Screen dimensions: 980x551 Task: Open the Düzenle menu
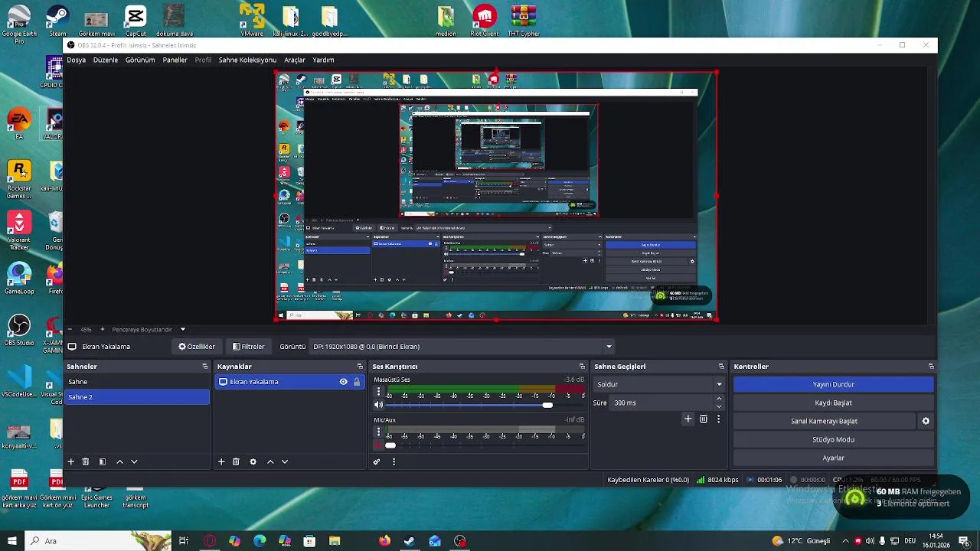pyautogui.click(x=106, y=60)
